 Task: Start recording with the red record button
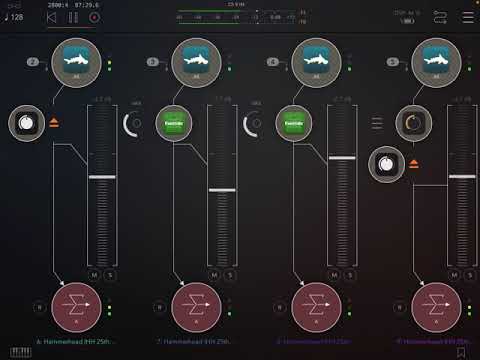(x=94, y=17)
